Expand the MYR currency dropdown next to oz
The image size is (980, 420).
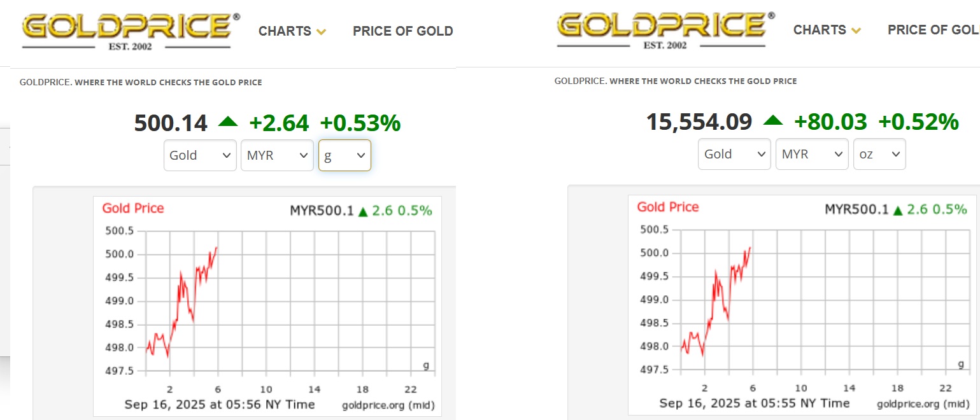(811, 154)
